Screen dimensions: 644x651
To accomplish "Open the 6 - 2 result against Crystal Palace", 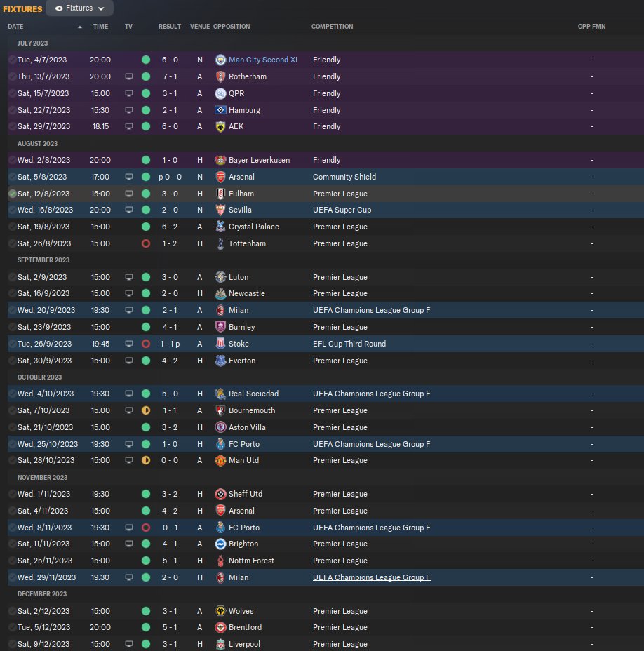I will click(170, 227).
